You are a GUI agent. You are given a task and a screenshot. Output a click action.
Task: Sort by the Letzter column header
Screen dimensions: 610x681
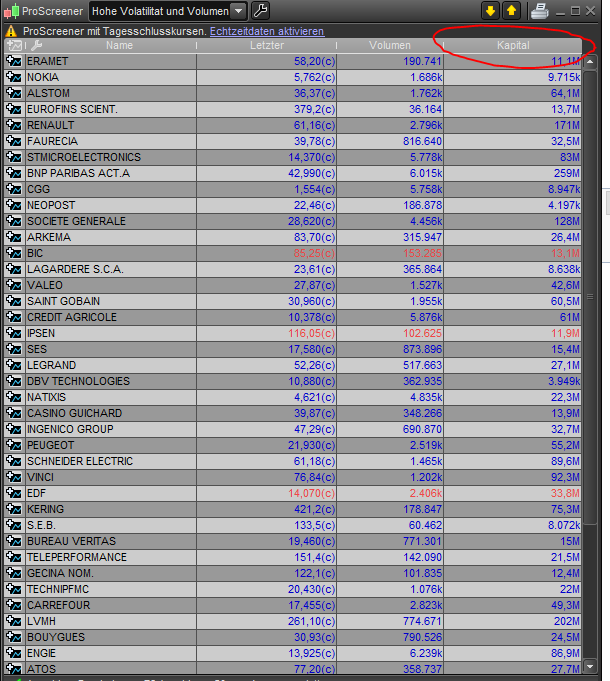pyautogui.click(x=267, y=45)
